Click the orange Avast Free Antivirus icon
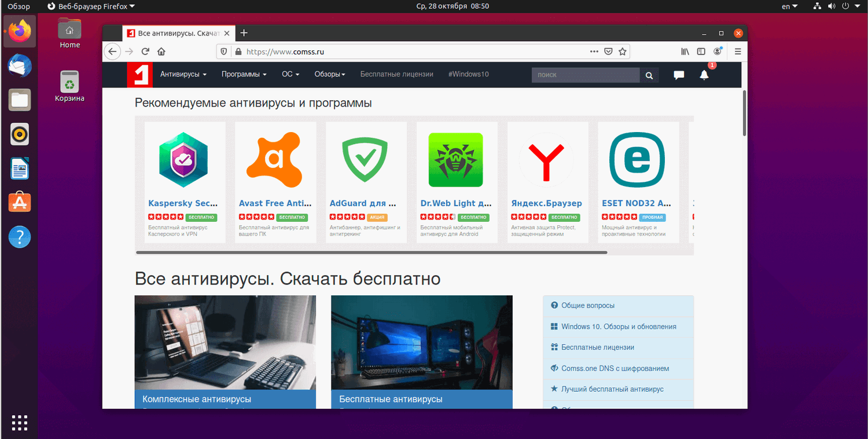Image resolution: width=868 pixels, height=439 pixels. 274,159
